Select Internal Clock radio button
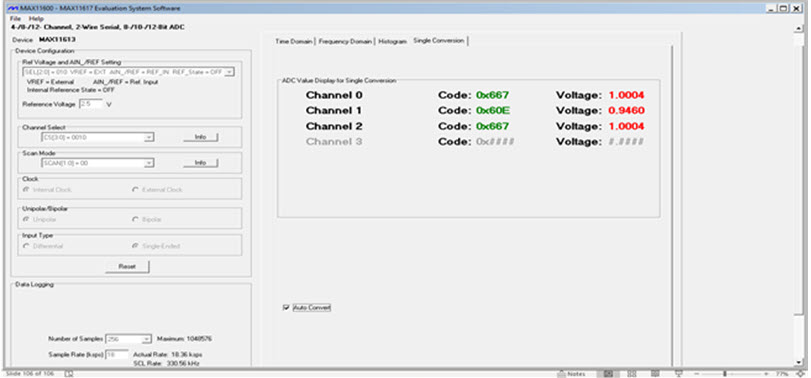This screenshot has height=378, width=811. [26, 190]
